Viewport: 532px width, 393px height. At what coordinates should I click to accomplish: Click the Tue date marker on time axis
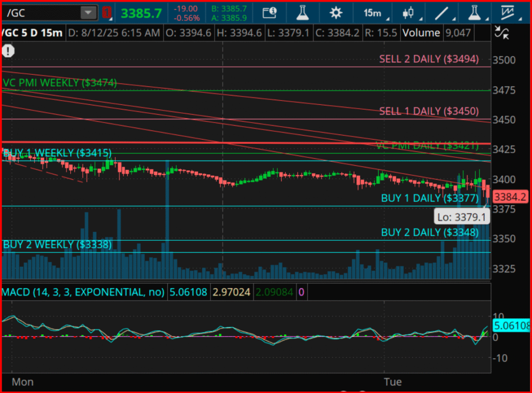pos(393,382)
